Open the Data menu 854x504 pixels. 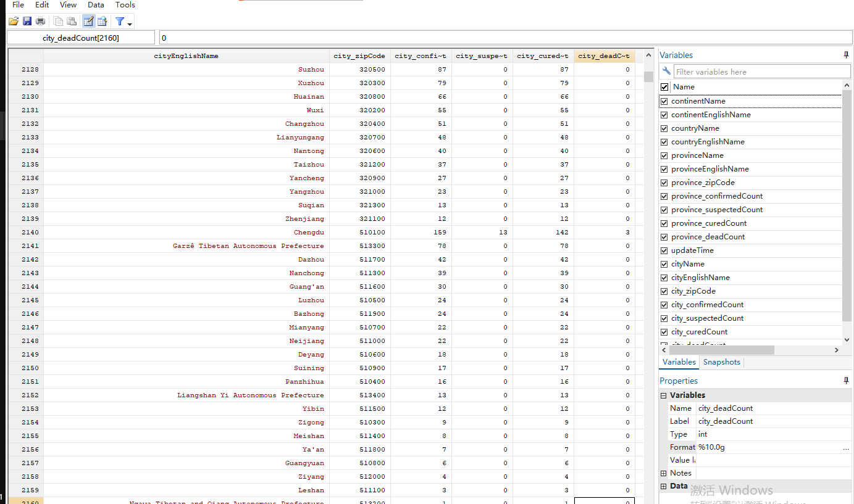96,5
